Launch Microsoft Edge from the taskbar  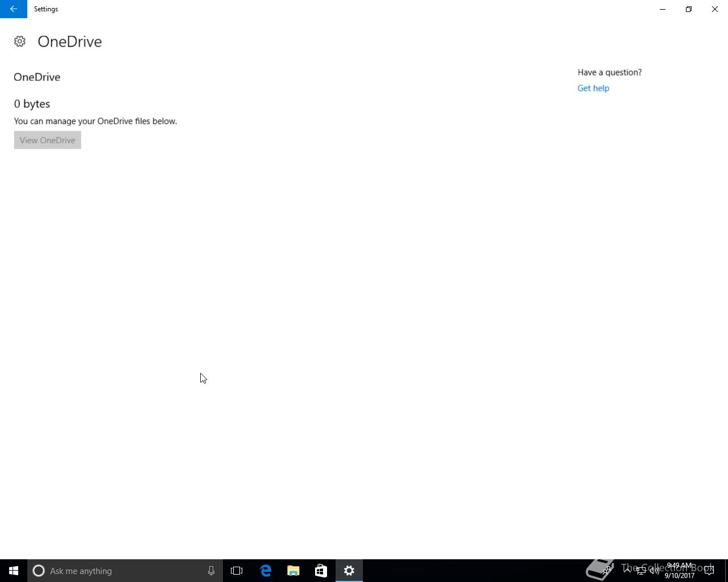pos(266,571)
